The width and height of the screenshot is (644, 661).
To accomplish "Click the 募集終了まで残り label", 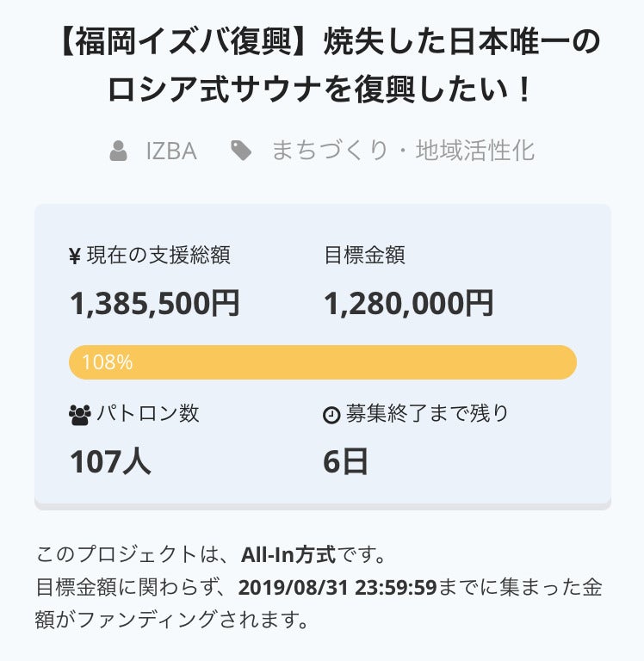I will coord(427,414).
